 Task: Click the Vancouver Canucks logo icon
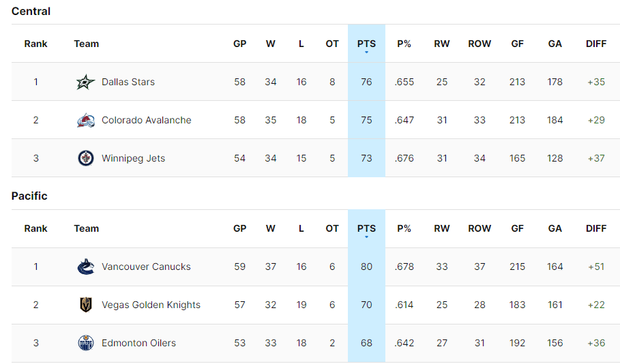coord(85,267)
